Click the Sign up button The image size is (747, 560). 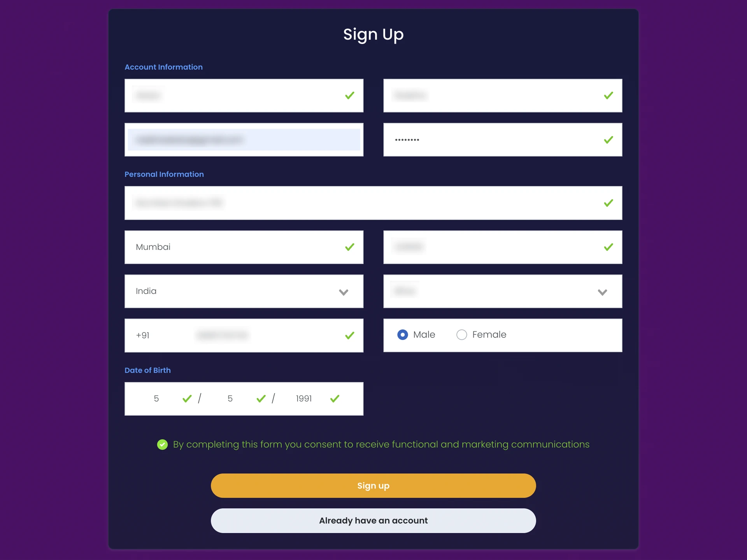coord(373,485)
